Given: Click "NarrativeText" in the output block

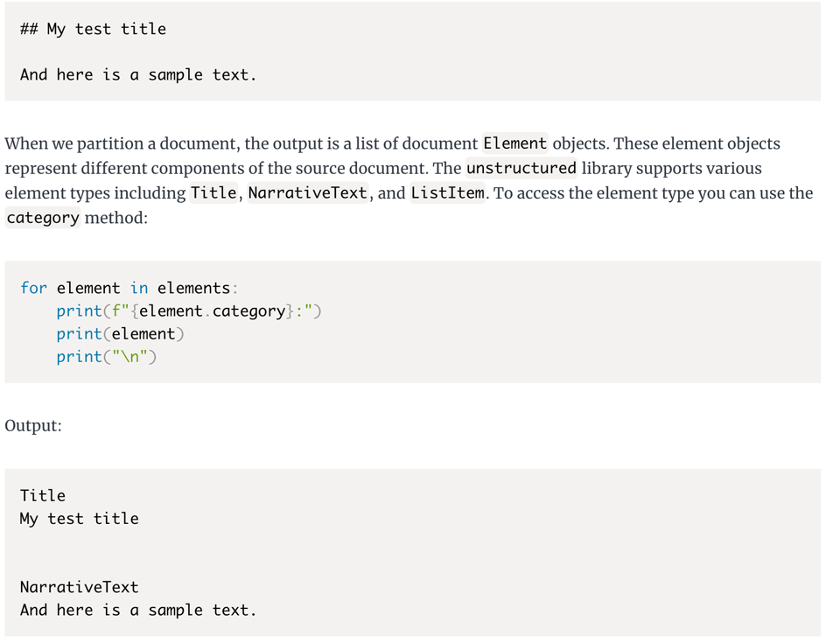Looking at the screenshot, I should pyautogui.click(x=79, y=587).
